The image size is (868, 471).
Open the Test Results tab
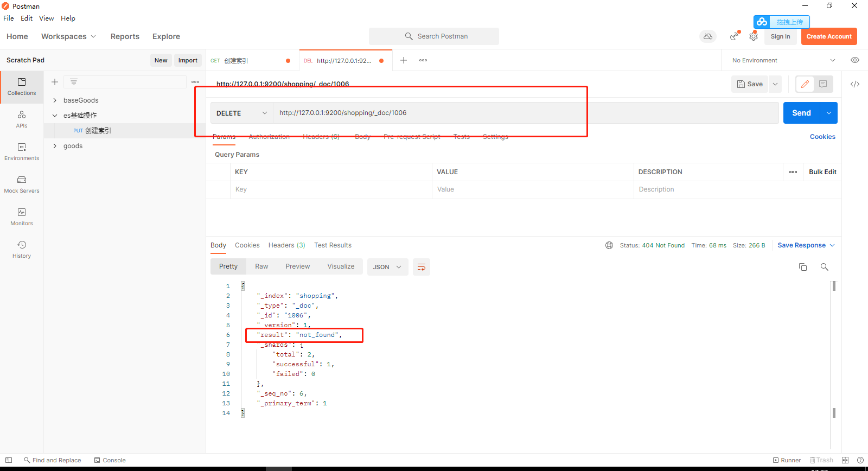tap(333, 245)
